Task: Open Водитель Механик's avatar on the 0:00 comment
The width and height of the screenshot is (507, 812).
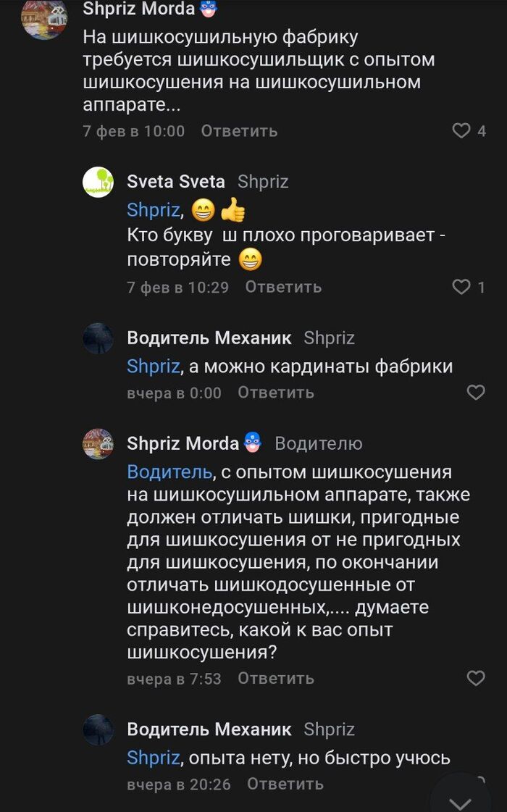Action: pos(99,338)
